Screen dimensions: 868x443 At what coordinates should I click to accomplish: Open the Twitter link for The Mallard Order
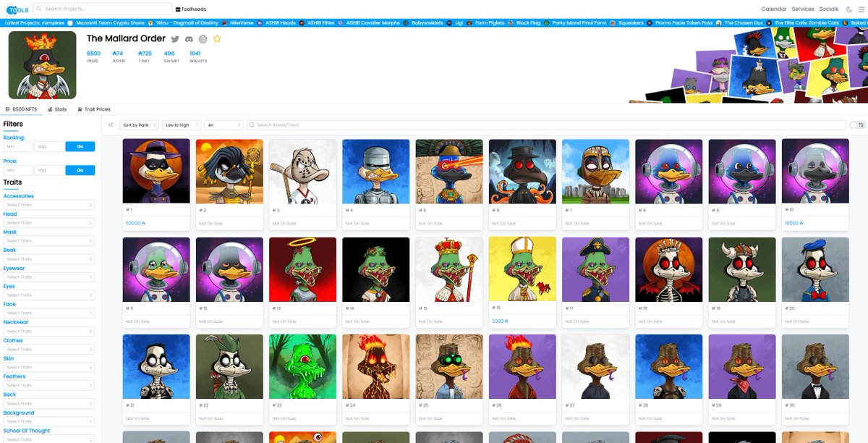[x=174, y=39]
